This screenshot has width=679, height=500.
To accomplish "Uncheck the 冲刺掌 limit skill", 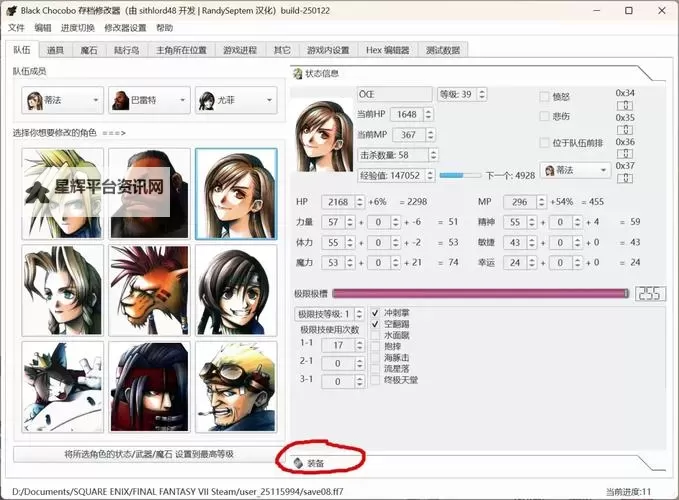I will point(375,313).
